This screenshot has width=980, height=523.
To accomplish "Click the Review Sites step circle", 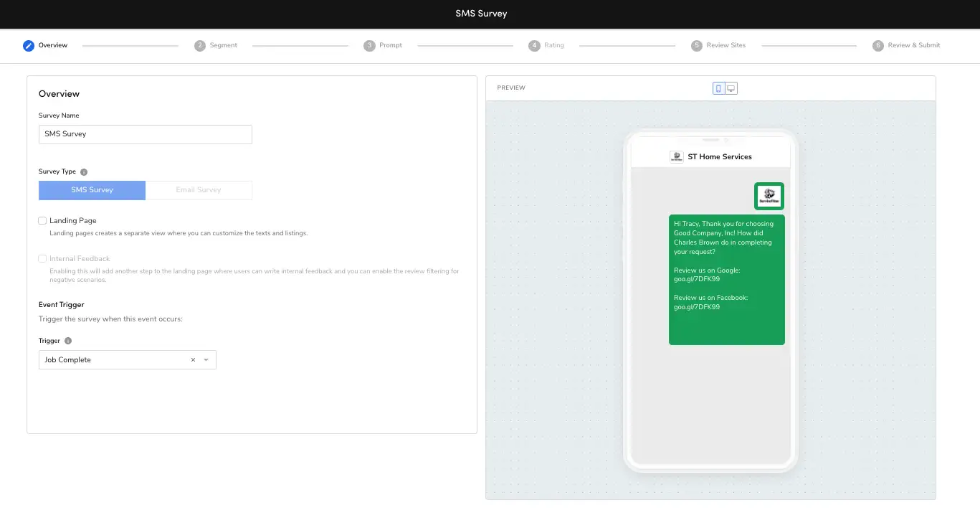I will point(695,45).
